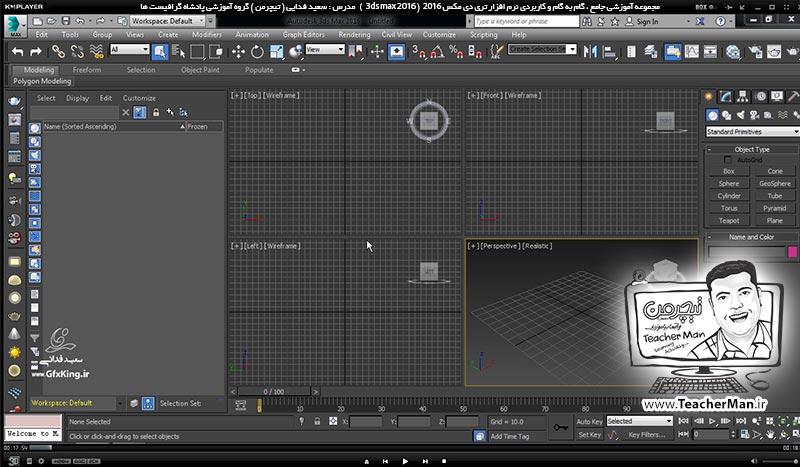
Task: Toggle the Window/Crossing selection mode
Action: (x=216, y=52)
